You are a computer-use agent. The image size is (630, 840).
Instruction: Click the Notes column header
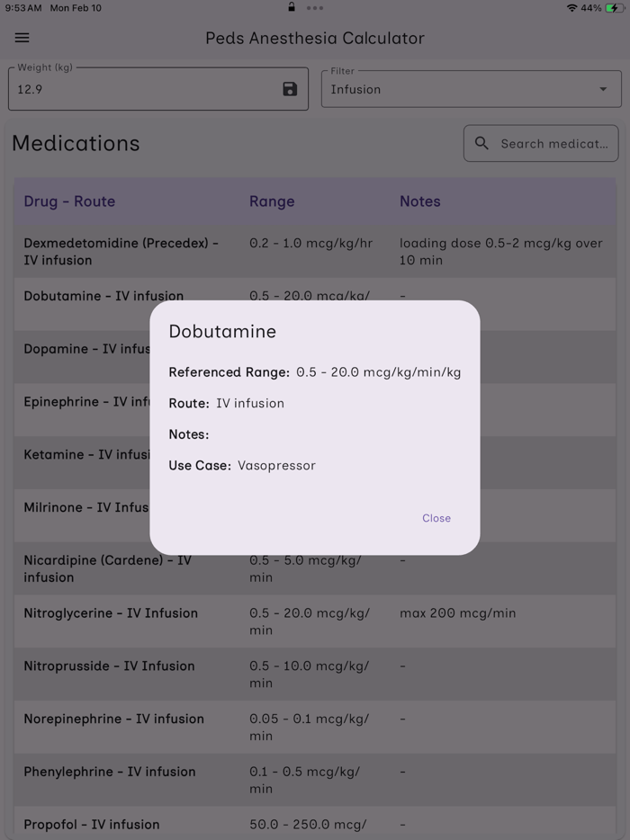point(419,201)
